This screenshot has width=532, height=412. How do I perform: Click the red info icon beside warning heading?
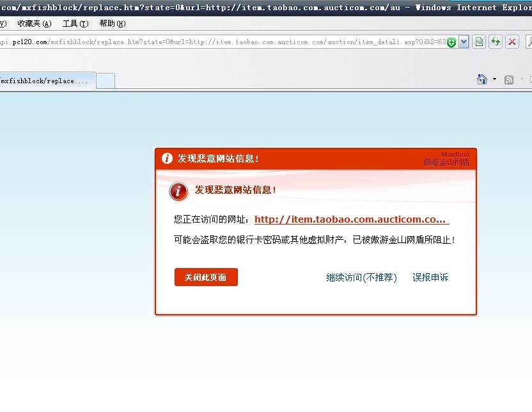click(x=178, y=191)
